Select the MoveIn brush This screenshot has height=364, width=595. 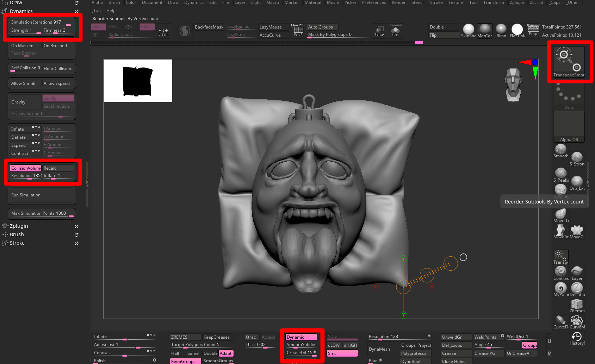561,232
